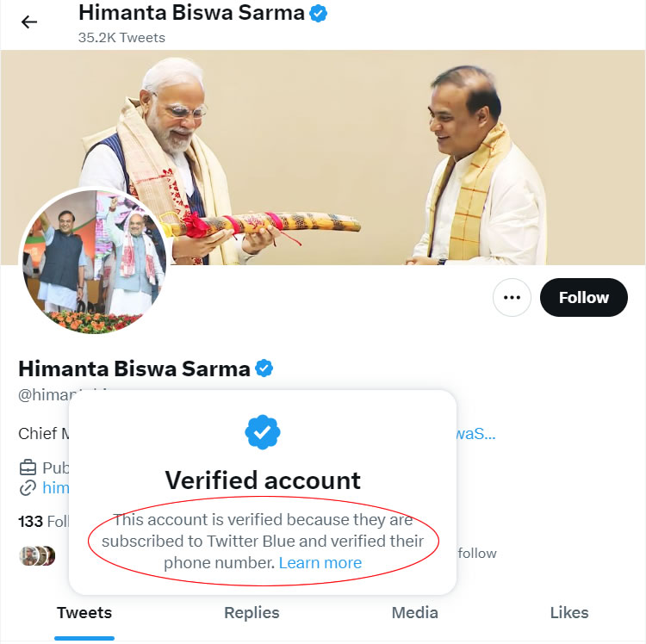Open the three-dots more options button
The width and height of the screenshot is (646, 644).
point(512,298)
